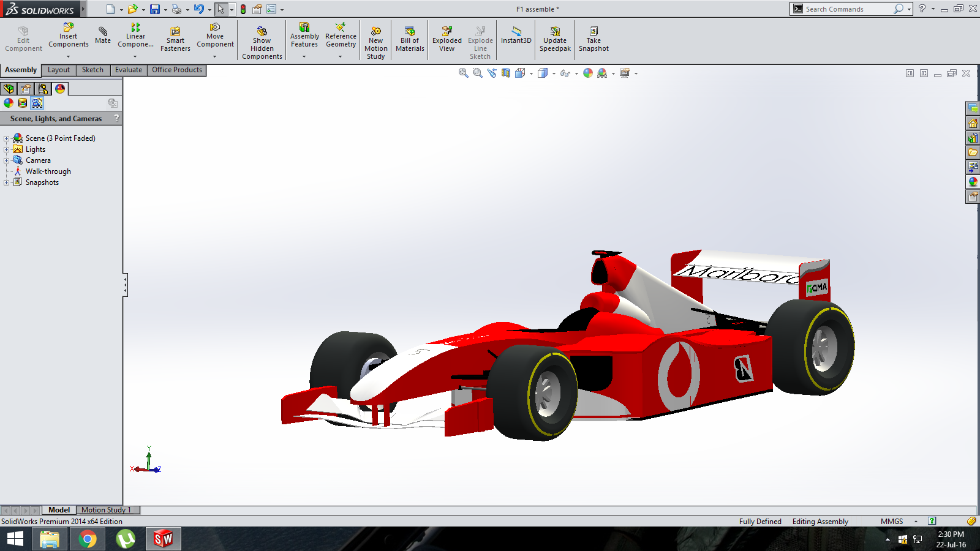This screenshot has width=980, height=551.
Task: Expand the Camera tree node
Action: (x=7, y=160)
